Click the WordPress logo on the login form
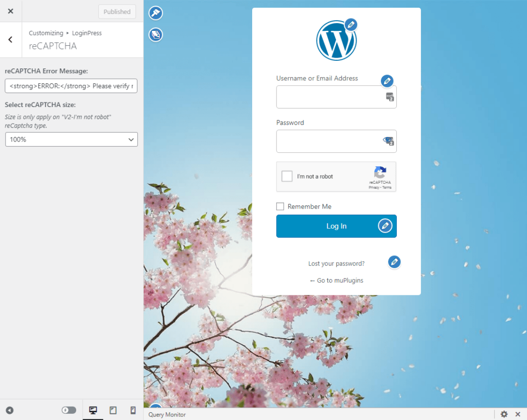Viewport: 527px width, 420px height. tap(336, 41)
